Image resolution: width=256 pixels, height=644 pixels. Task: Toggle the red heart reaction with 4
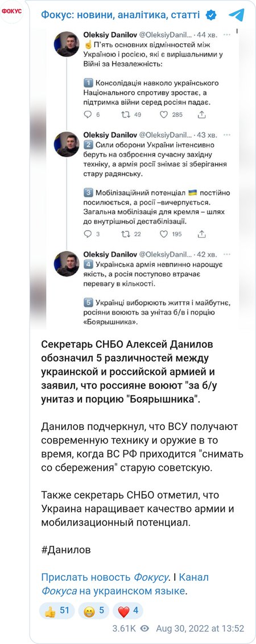tap(127, 611)
